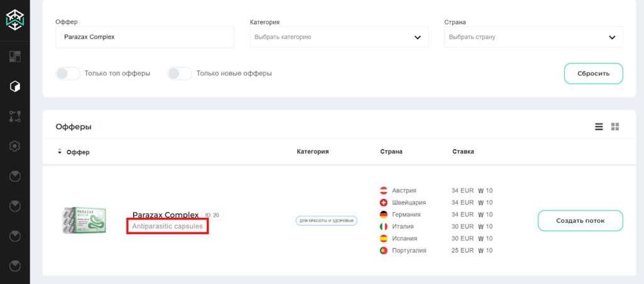The width and height of the screenshot is (644, 284).
Task: Open the Parazax Complex offer title
Action: (165, 215)
